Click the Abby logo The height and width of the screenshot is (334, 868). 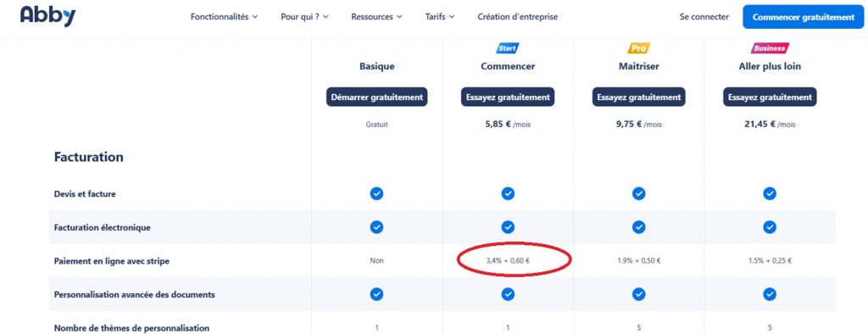pos(47,15)
